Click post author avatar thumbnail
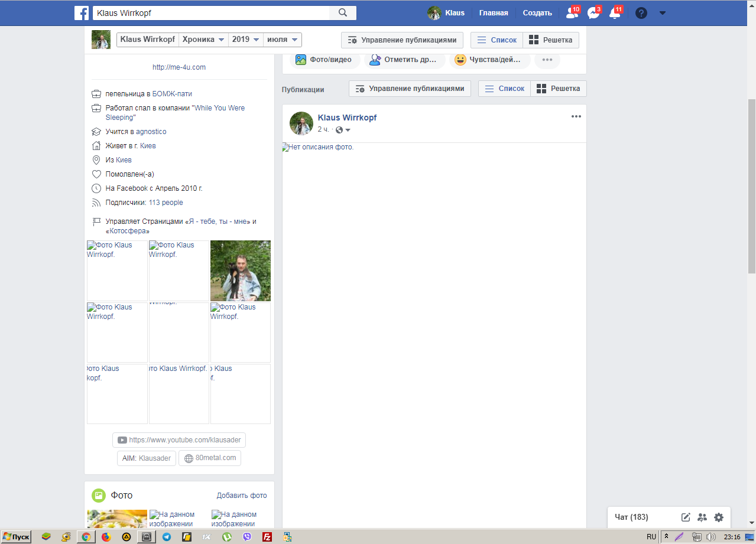Viewport: 756px width, 544px height. pyautogui.click(x=301, y=123)
